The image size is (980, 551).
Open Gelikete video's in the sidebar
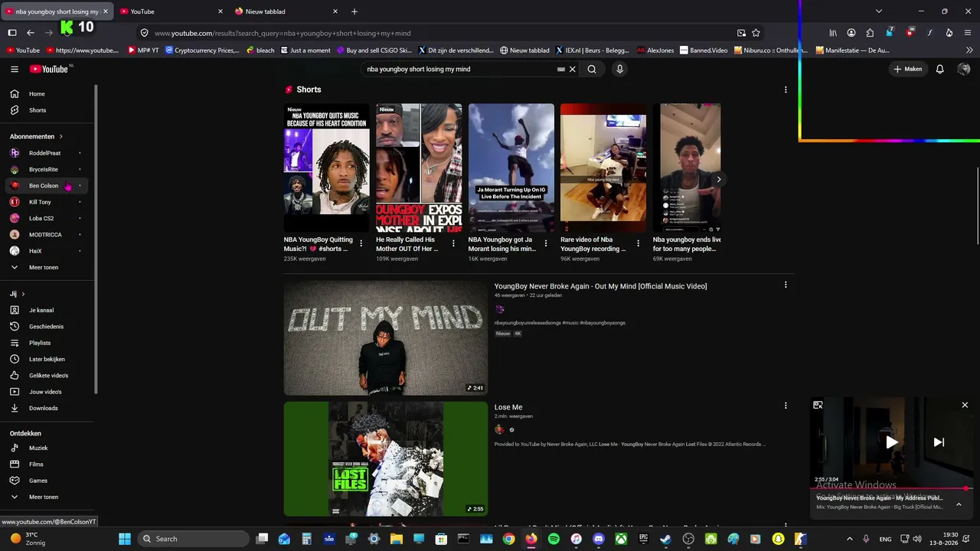[x=47, y=376]
